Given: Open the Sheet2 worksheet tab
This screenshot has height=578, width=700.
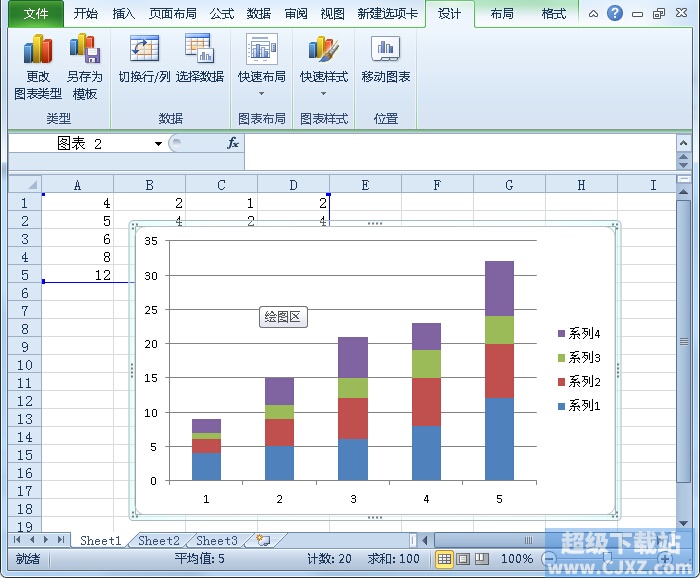Looking at the screenshot, I should point(159,541).
